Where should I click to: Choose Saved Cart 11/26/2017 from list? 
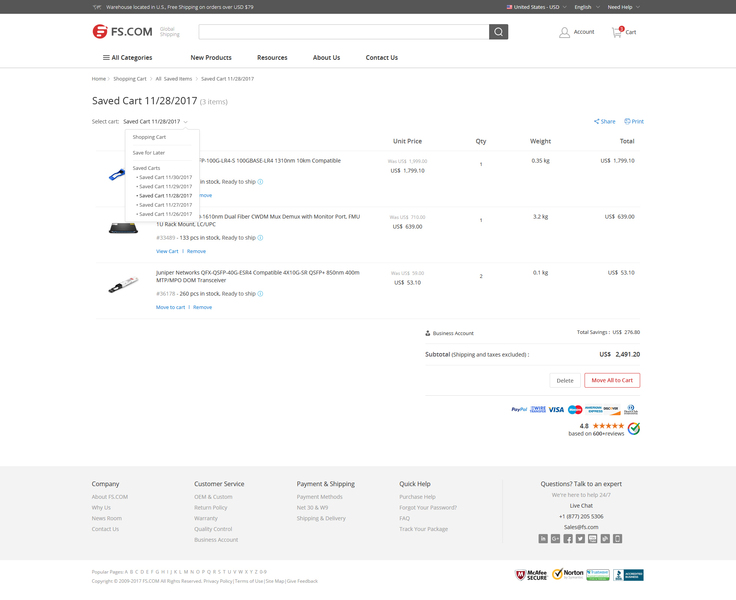pos(164,214)
